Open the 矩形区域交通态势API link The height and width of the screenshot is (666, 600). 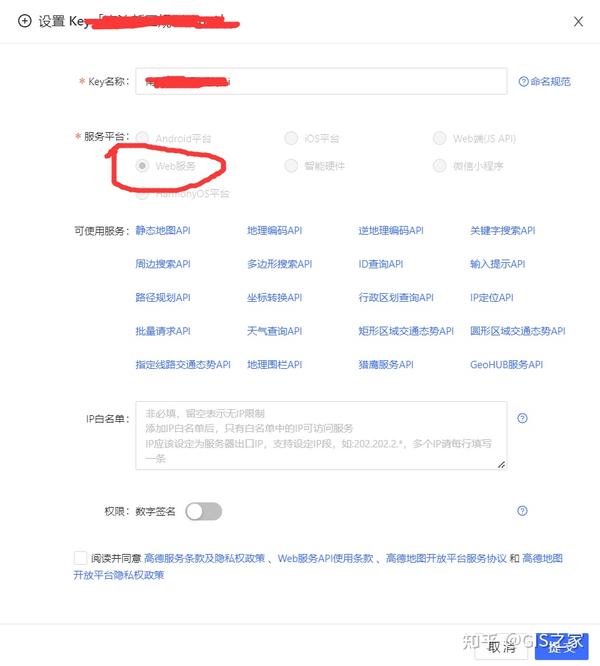(406, 331)
